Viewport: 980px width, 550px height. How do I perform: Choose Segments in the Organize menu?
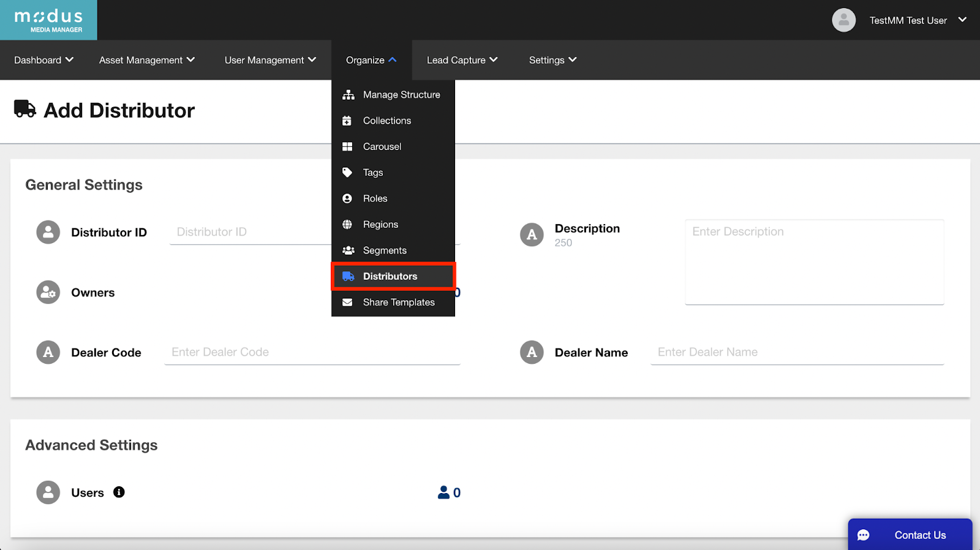tap(385, 251)
